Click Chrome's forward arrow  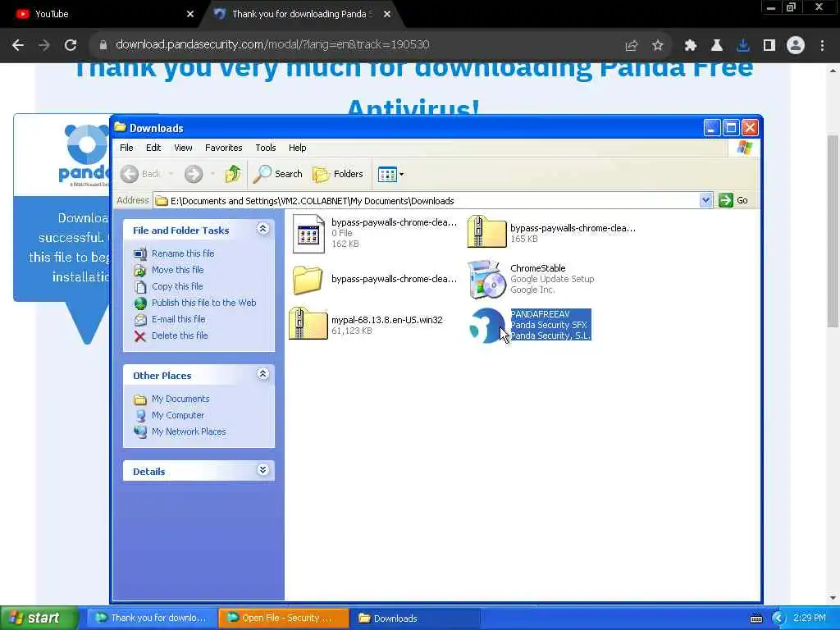click(44, 45)
